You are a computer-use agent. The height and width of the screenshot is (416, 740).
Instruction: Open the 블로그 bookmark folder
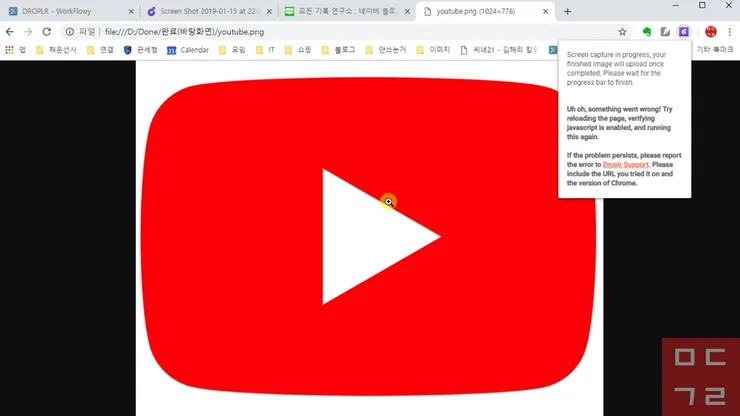pos(338,50)
